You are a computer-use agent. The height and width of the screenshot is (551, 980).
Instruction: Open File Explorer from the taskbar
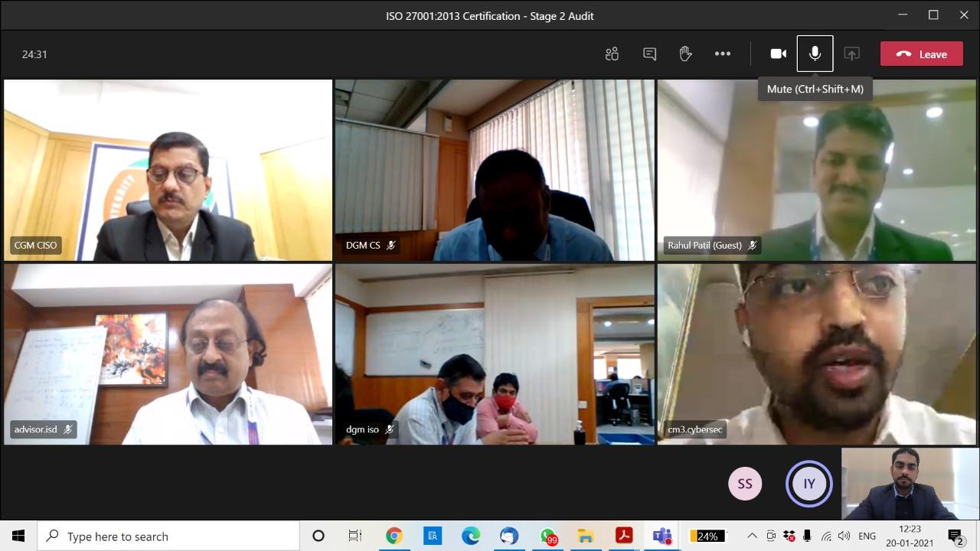pyautogui.click(x=586, y=536)
